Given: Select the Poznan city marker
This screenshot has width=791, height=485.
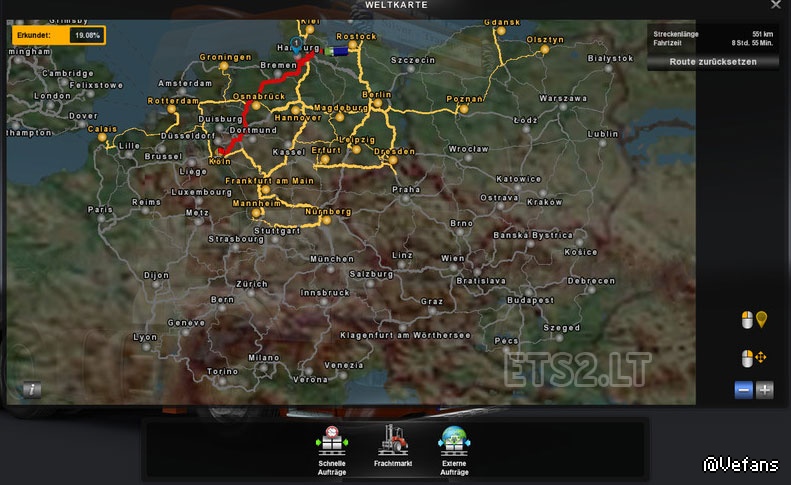Looking at the screenshot, I should pos(464,108).
